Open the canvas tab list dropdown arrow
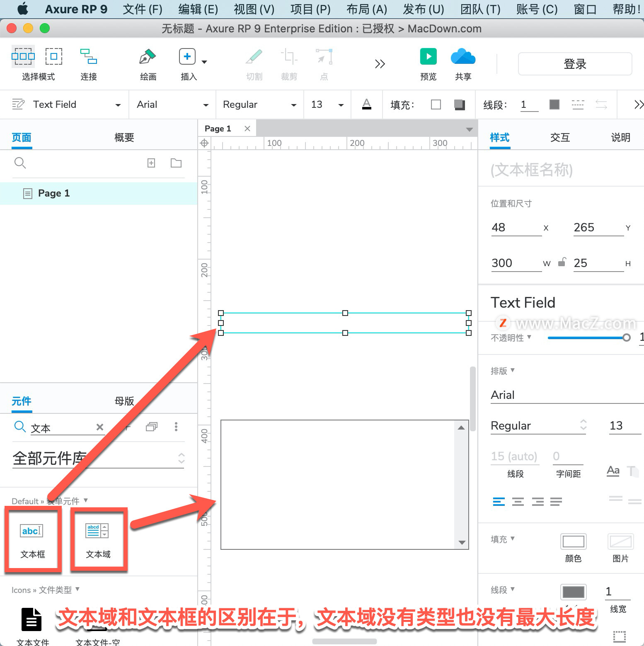644x646 pixels. click(x=470, y=130)
